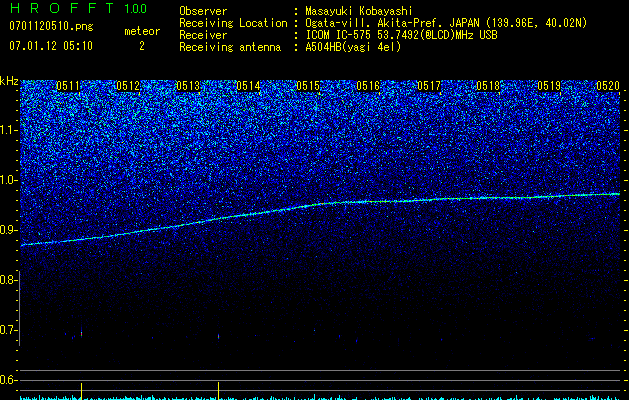Click the HROFFT program title text

click(62, 8)
